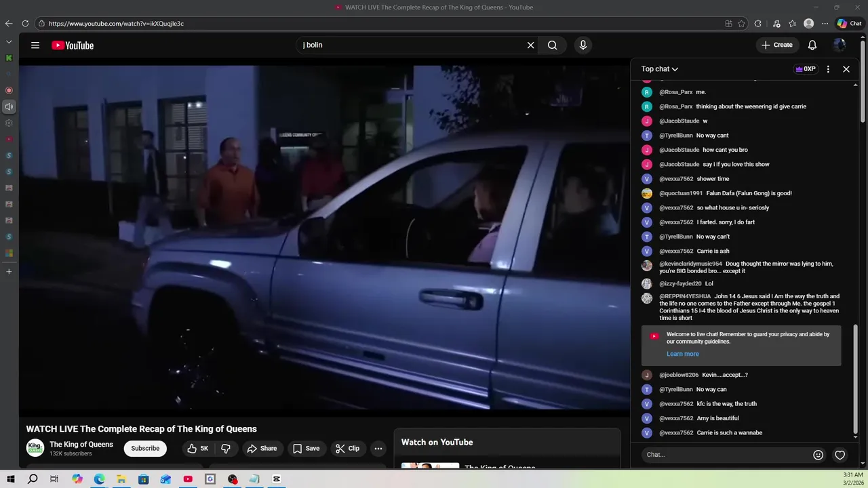This screenshot has width=868, height=488.
Task: Add this page to favorites star
Action: tap(741, 24)
